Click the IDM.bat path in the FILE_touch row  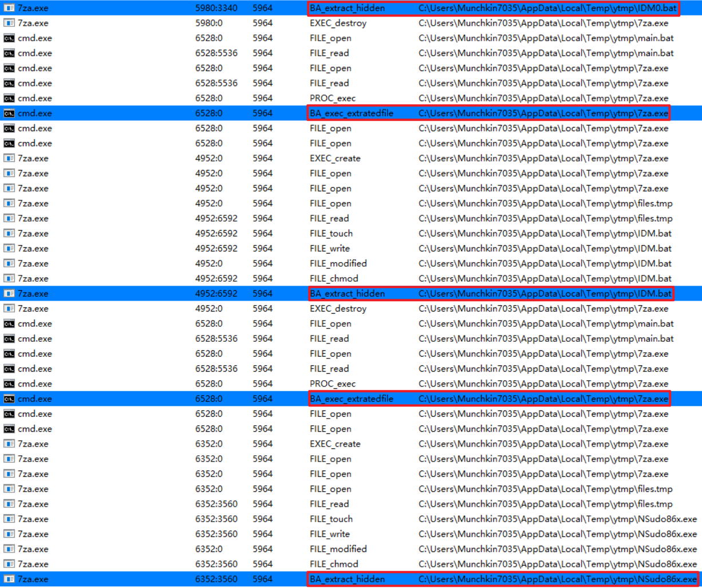click(545, 233)
